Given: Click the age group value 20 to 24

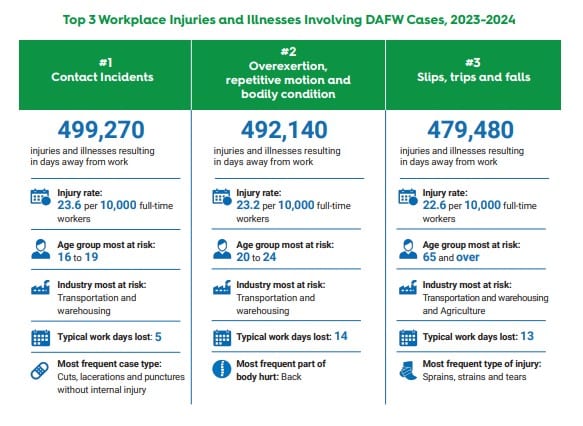Looking at the screenshot, I should click(x=256, y=257).
